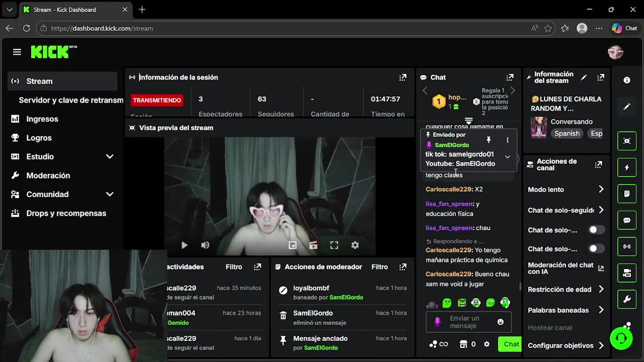This screenshot has width=644, height=362.
Task: Open the Copilot Chat button in browser
Action: 624,28
